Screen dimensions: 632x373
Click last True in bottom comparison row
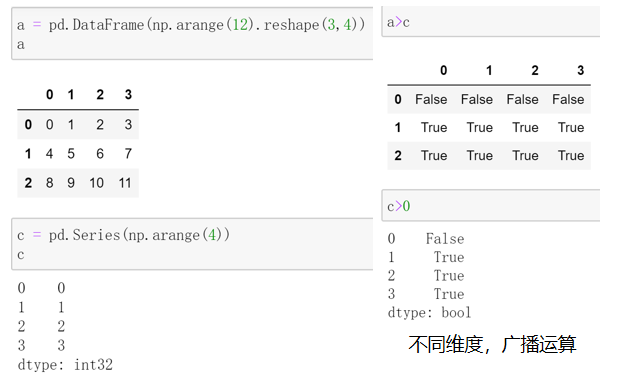(571, 155)
